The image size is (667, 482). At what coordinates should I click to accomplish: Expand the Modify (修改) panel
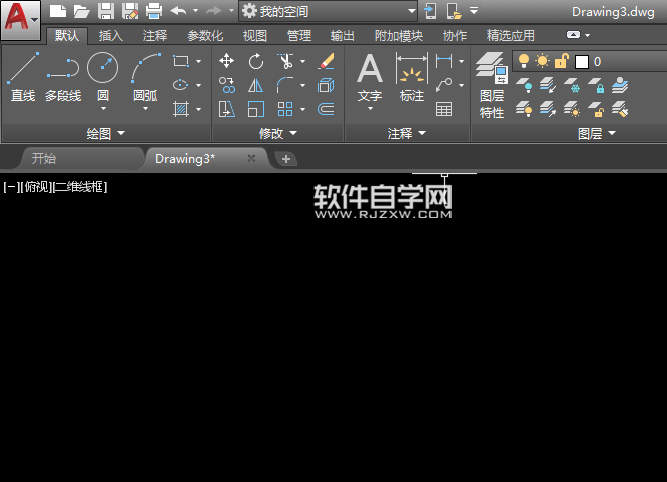pyautogui.click(x=277, y=133)
